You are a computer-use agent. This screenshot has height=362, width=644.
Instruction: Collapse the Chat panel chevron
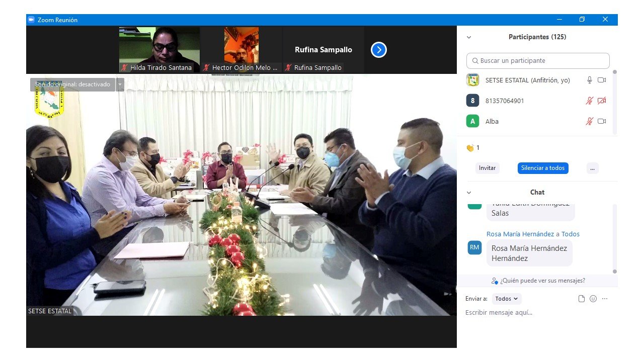[469, 193]
